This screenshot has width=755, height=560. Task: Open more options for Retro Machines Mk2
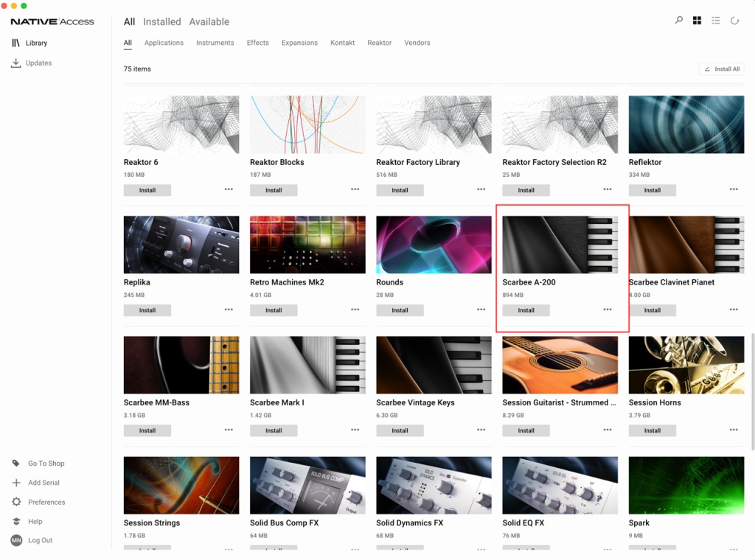pyautogui.click(x=355, y=309)
